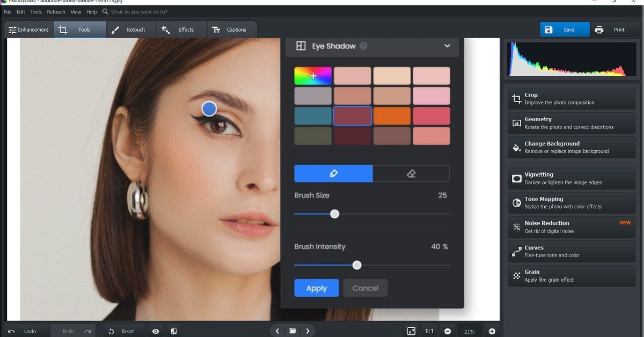Select the coral red eye shadow swatch
This screenshot has height=337, width=644.
[x=431, y=116]
